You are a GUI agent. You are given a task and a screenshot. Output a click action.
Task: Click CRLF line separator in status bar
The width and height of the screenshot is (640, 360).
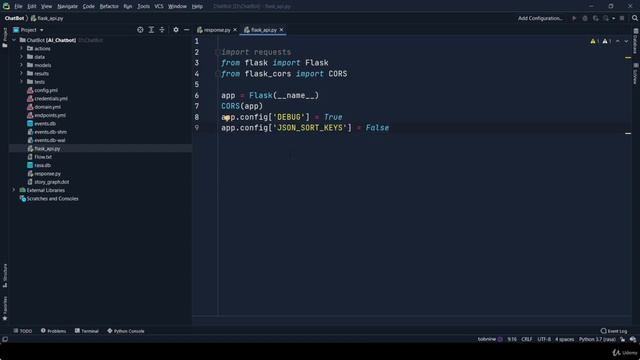point(527,339)
